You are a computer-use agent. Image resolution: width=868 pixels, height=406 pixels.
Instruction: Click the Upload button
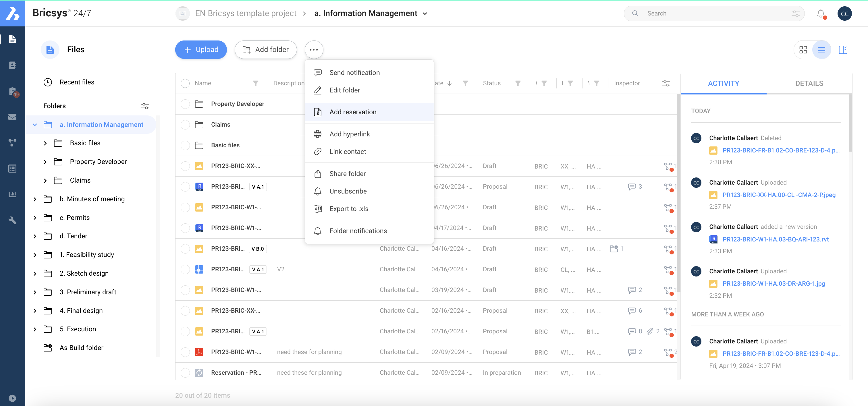point(201,49)
